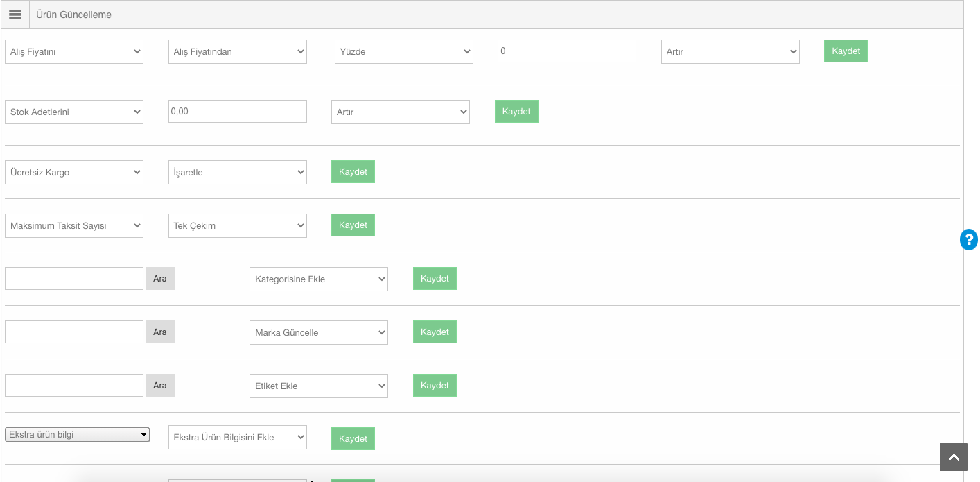980x482 pixels.
Task: Click the scroll-to-top arrow button
Action: tap(954, 457)
